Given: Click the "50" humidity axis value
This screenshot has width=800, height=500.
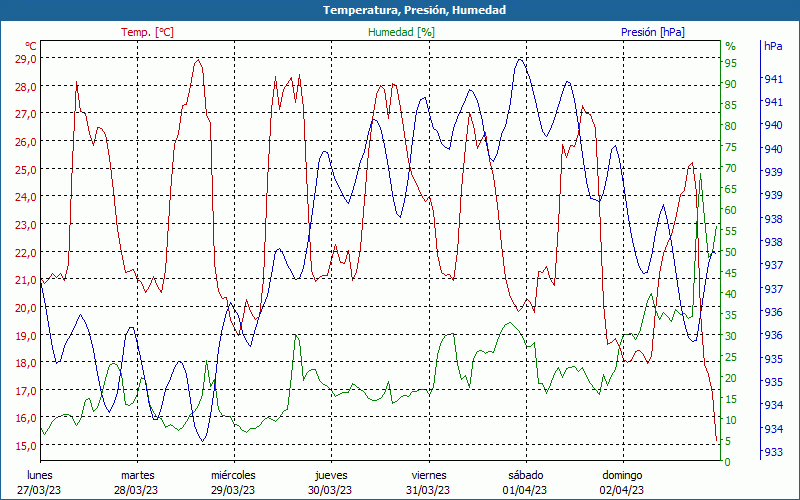Looking at the screenshot, I should click(x=731, y=252).
